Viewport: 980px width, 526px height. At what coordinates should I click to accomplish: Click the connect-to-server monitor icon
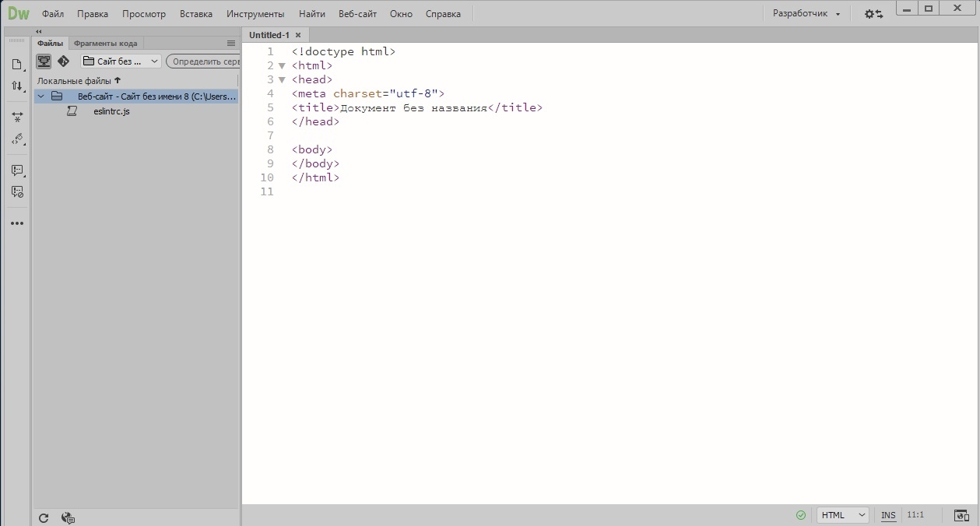44,61
